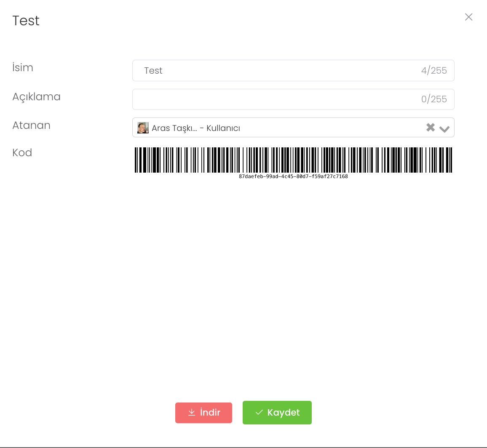Click the download arrow icon on İndir
Image resolution: width=487 pixels, height=448 pixels.
pos(192,412)
